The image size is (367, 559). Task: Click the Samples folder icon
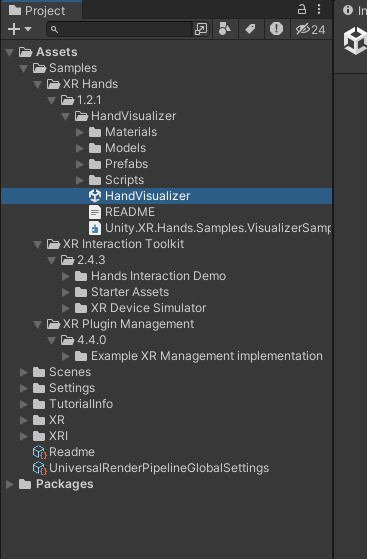tap(39, 68)
